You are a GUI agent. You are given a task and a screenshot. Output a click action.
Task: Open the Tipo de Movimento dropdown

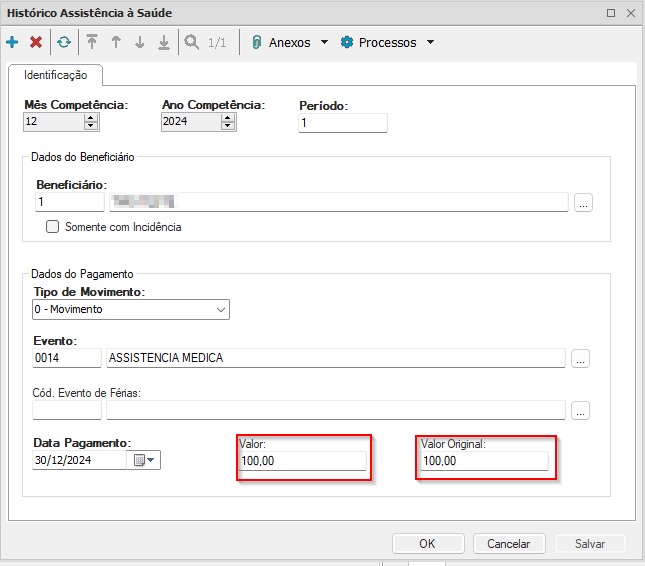click(x=221, y=310)
